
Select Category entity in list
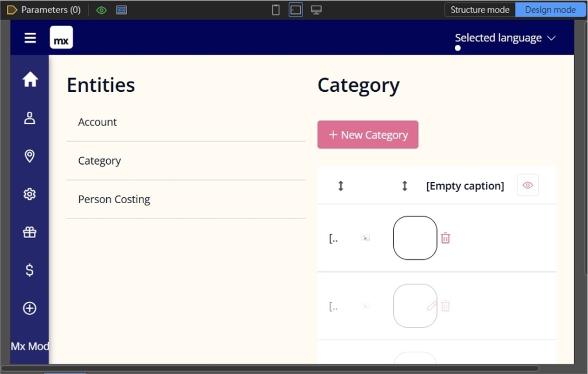click(x=186, y=161)
